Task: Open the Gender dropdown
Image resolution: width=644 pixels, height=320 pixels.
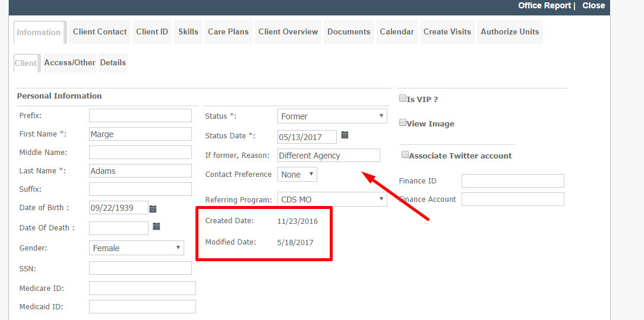Action: (x=137, y=248)
